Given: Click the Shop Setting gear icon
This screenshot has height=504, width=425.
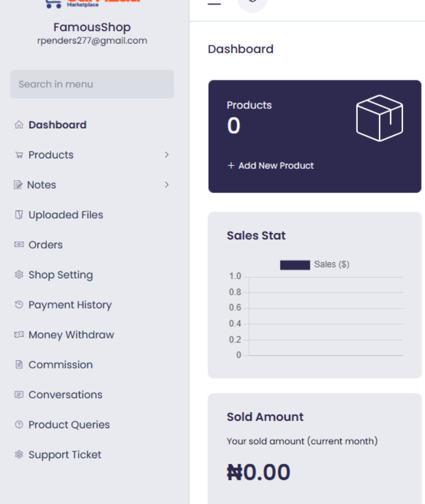Looking at the screenshot, I should [19, 275].
